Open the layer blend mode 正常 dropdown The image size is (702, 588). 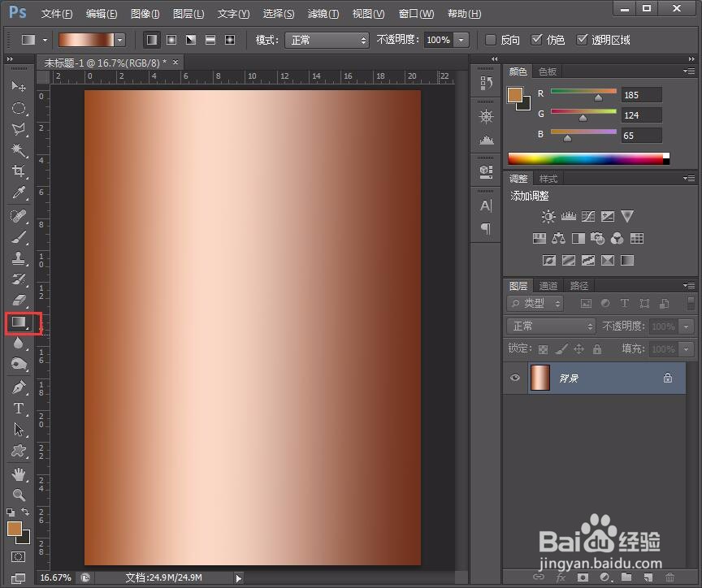(x=552, y=326)
